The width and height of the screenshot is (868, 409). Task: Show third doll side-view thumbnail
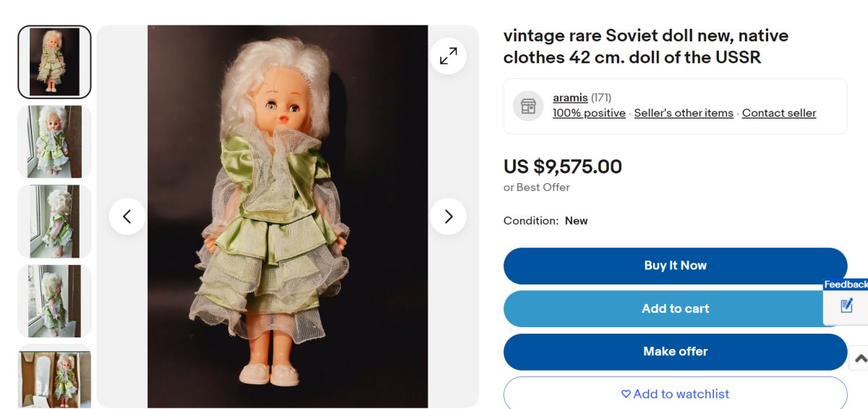click(x=54, y=222)
